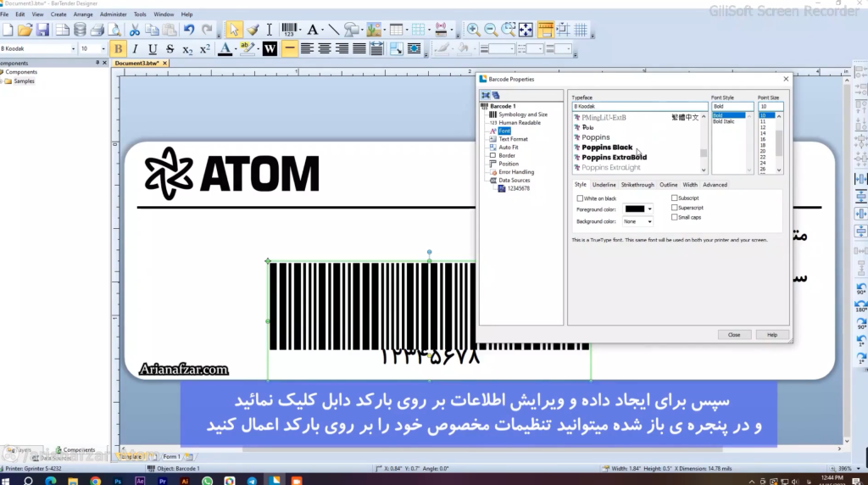
Task: Select Human Readable in tree
Action: [520, 123]
